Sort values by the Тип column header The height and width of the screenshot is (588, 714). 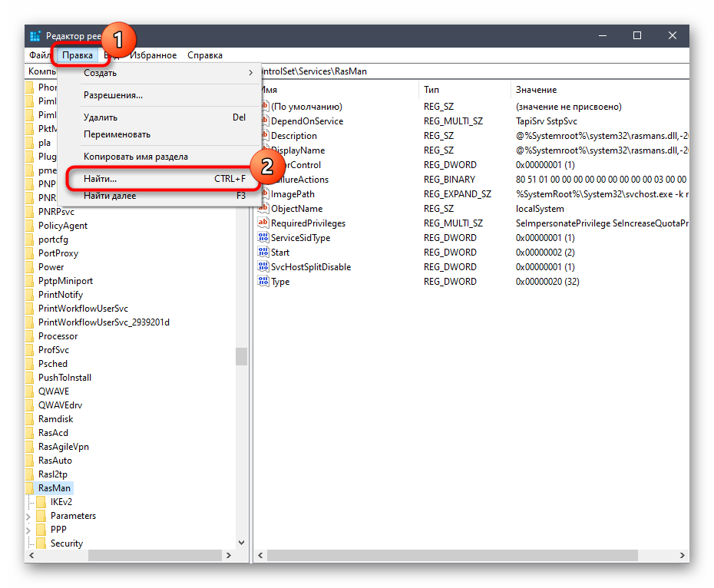click(431, 90)
